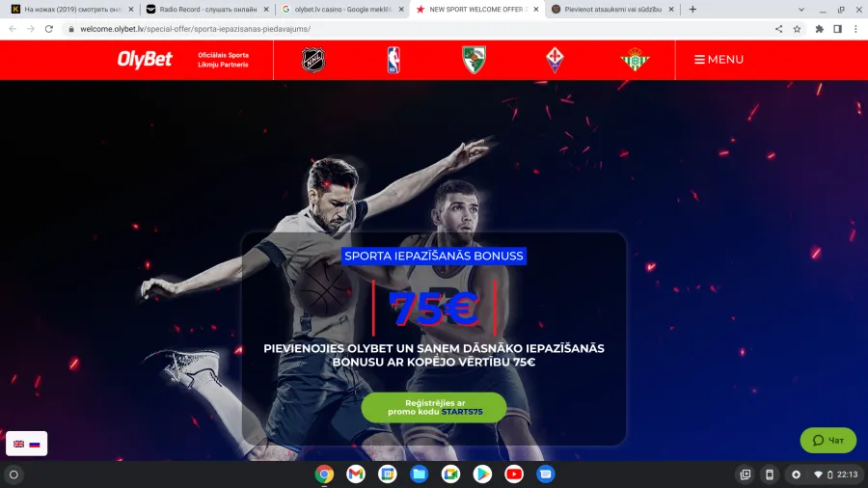Image resolution: width=868 pixels, height=488 pixels.
Task: Reload the current page
Action: (49, 29)
